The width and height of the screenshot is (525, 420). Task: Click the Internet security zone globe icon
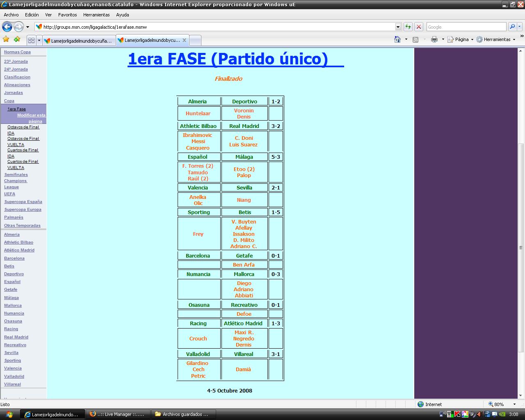pyautogui.click(x=420, y=404)
